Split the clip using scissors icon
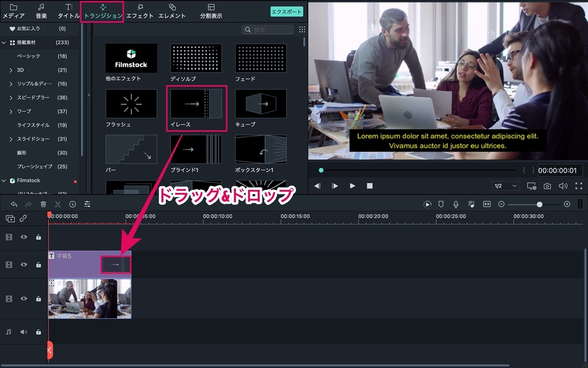 [x=58, y=204]
